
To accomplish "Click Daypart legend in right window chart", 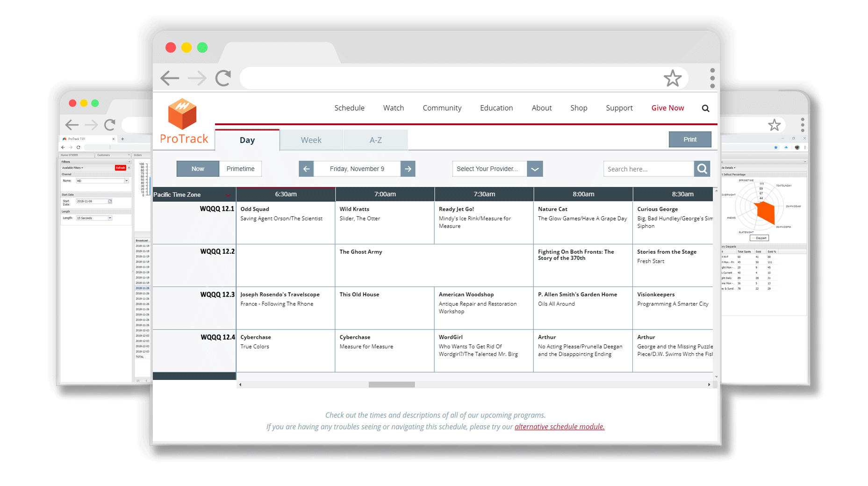I will pyautogui.click(x=759, y=238).
